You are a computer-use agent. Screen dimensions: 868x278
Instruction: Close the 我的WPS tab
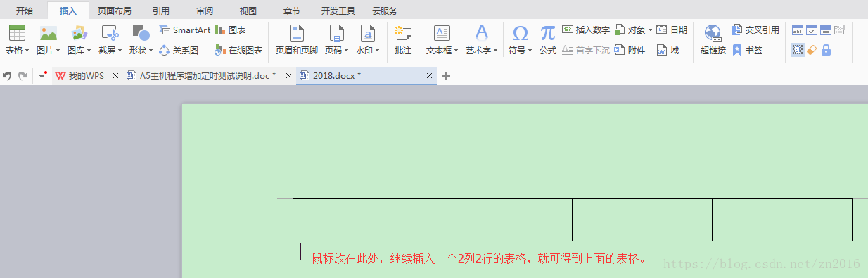(115, 76)
